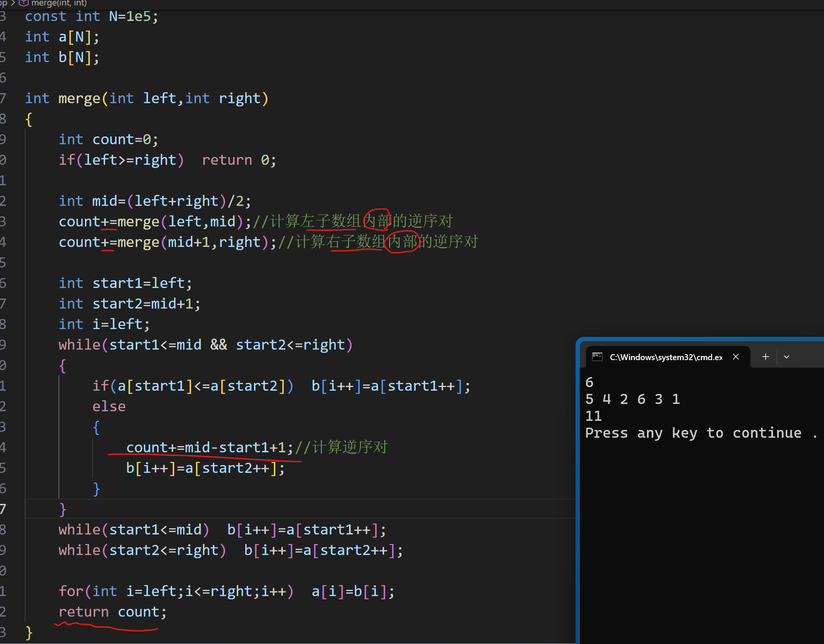Click 'while(start1<=mid)' loop line
Screen dimensions: 824x644
point(134,530)
